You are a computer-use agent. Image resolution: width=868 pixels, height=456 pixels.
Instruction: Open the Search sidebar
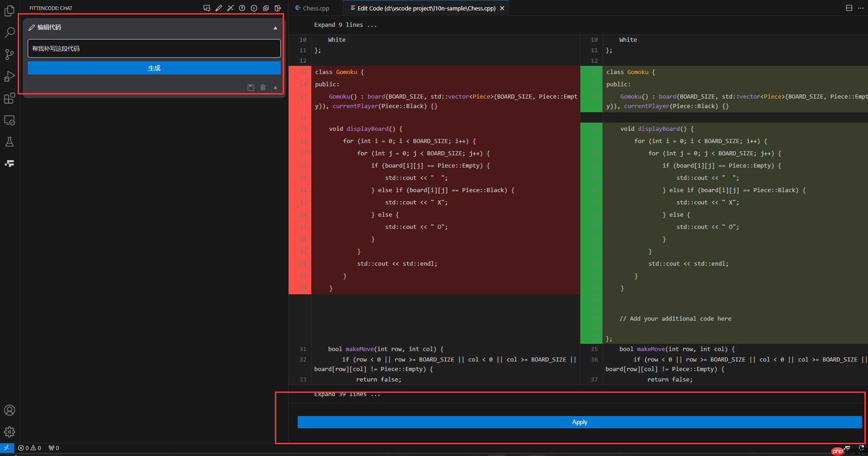pyautogui.click(x=9, y=32)
